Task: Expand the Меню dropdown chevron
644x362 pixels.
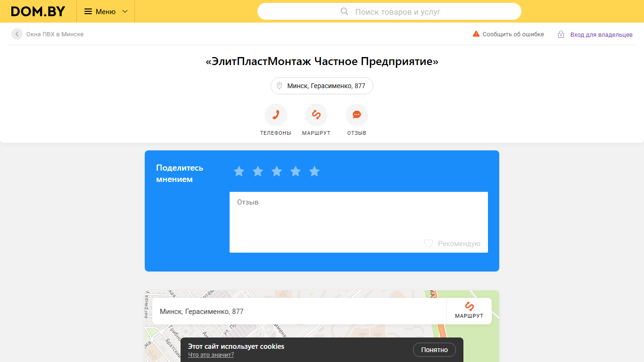Action: point(125,11)
